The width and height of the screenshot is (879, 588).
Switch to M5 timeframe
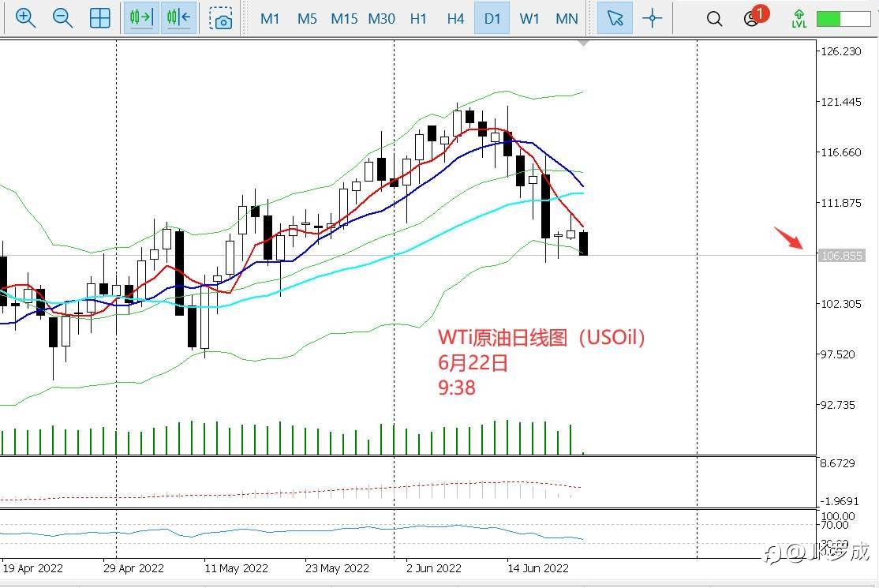[307, 18]
